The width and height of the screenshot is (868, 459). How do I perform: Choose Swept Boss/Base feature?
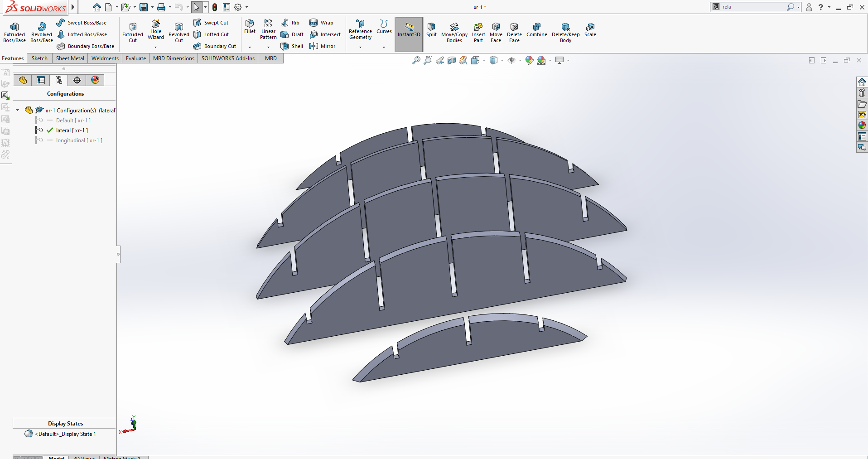pos(82,23)
